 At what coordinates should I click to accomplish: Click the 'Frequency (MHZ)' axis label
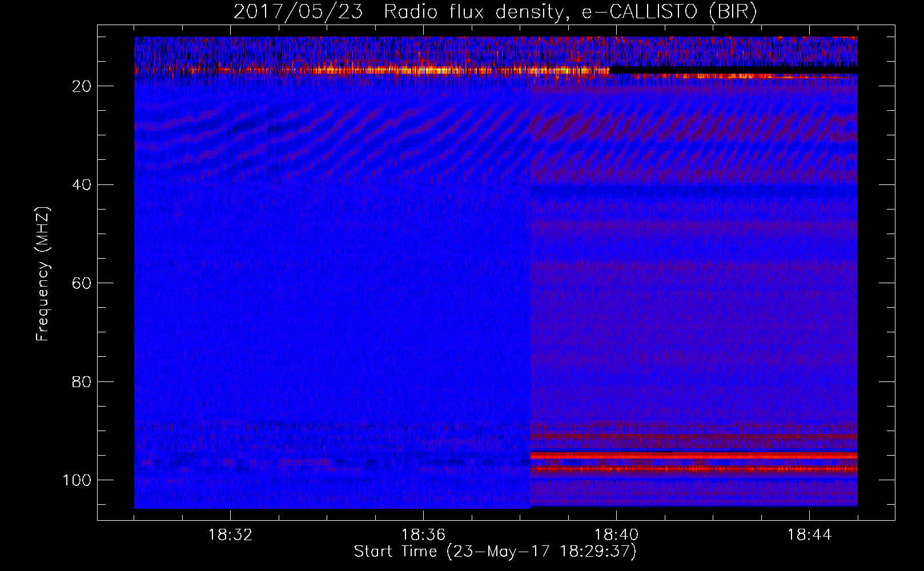(x=43, y=274)
